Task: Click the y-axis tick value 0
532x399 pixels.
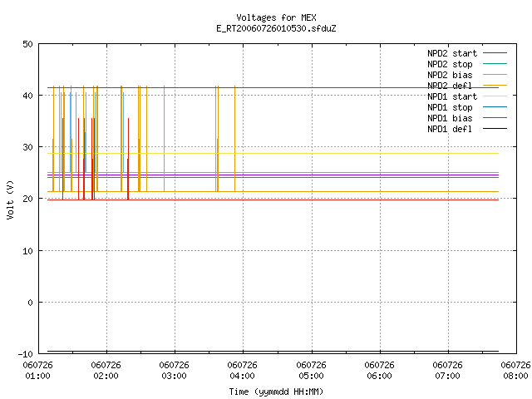Action: click(x=31, y=303)
